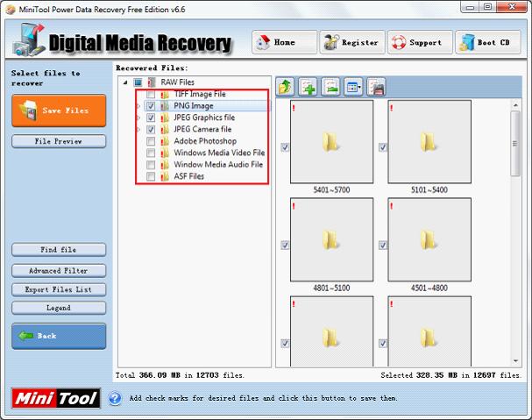Click the JPEG Camera file folder icon

(165, 130)
